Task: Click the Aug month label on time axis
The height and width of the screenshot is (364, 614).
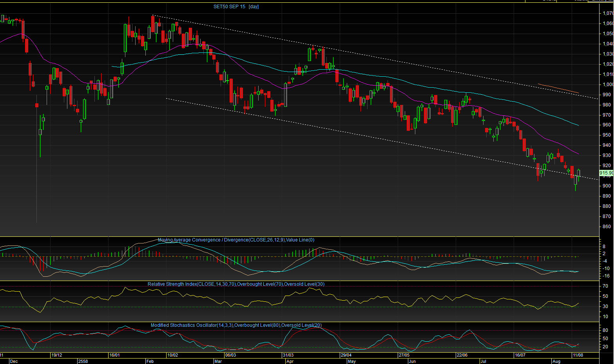Action: pos(556,361)
